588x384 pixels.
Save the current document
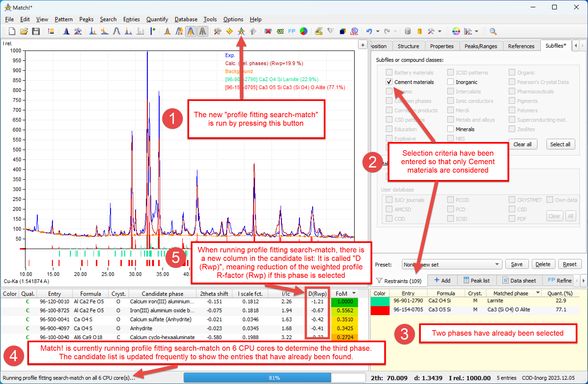point(36,31)
